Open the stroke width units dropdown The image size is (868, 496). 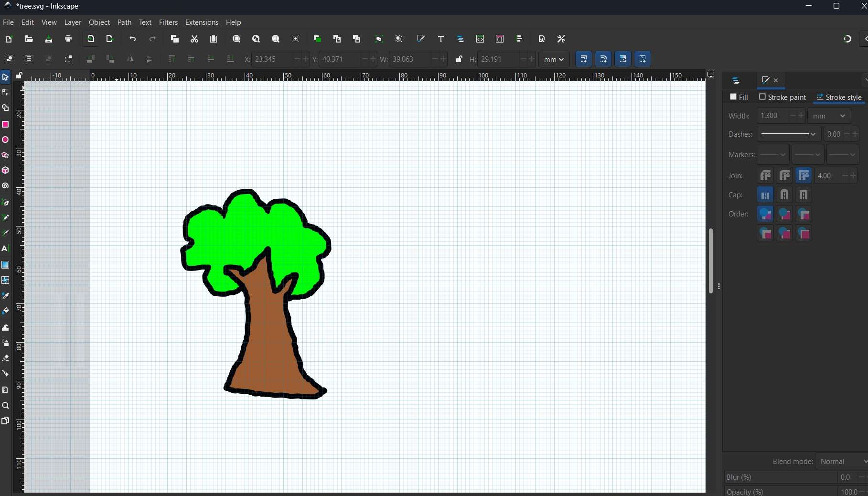(x=828, y=116)
